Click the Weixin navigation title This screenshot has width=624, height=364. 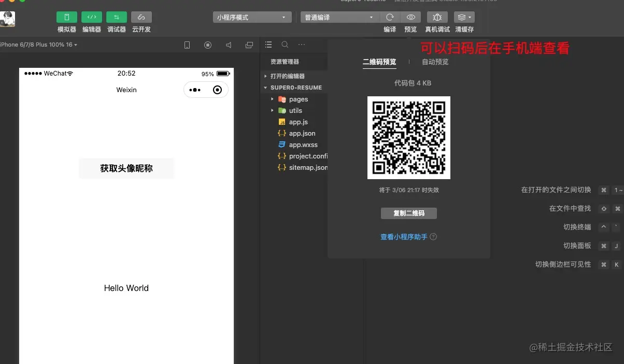(x=126, y=90)
